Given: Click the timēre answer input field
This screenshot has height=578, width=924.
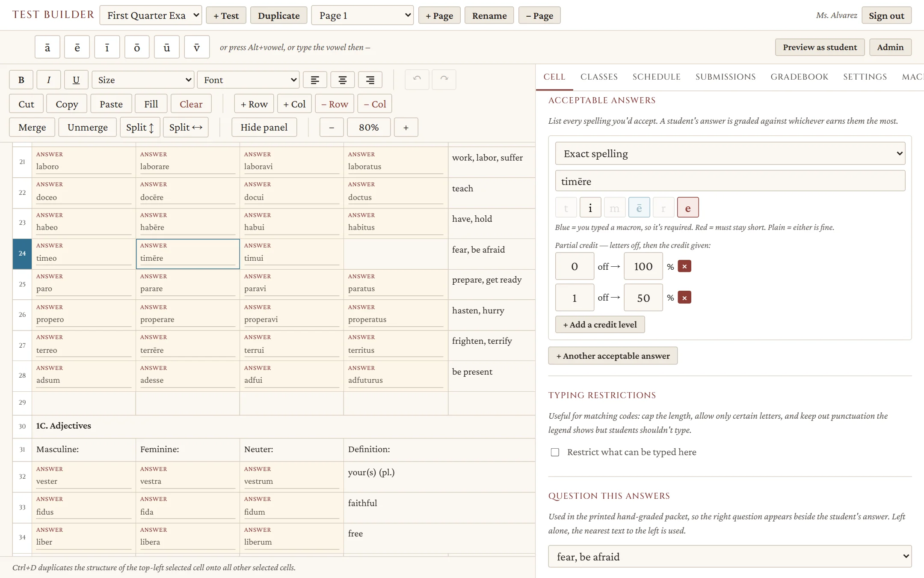Looking at the screenshot, I should pyautogui.click(x=730, y=181).
